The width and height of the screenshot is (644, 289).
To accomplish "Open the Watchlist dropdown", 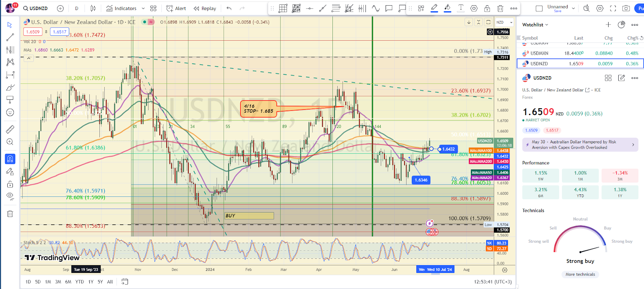I will (x=535, y=25).
